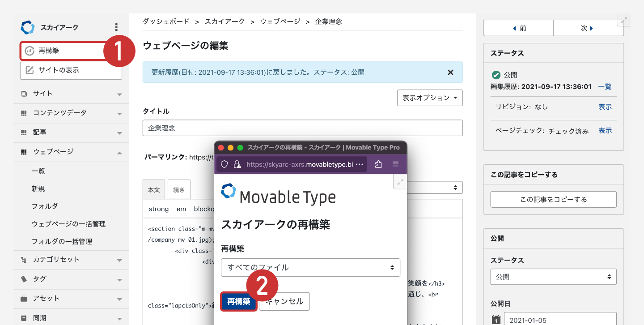Open the 表示オプション dropdown

(x=429, y=98)
